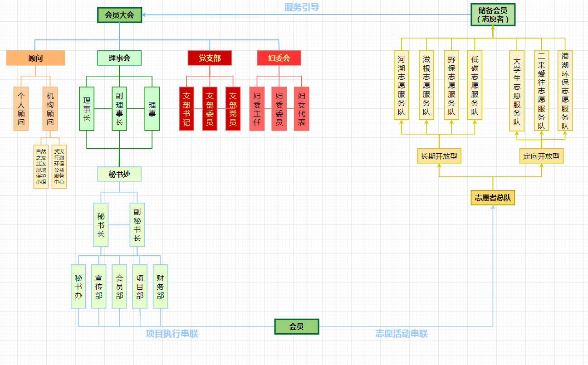Click the 财务部 department box

[160, 287]
